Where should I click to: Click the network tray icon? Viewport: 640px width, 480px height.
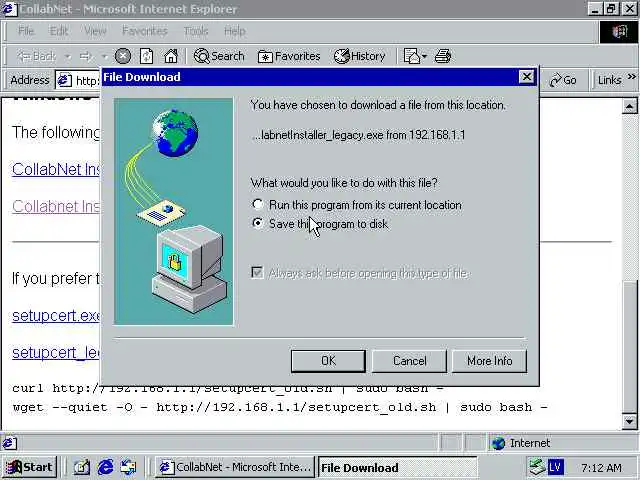click(537, 467)
